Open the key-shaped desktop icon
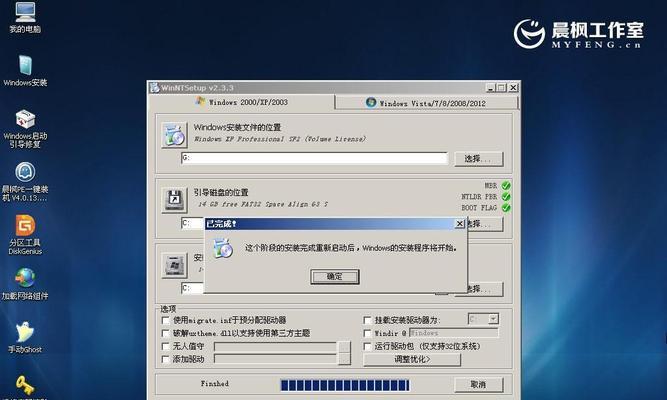Image resolution: width=667 pixels, height=400 pixels. (x=25, y=385)
